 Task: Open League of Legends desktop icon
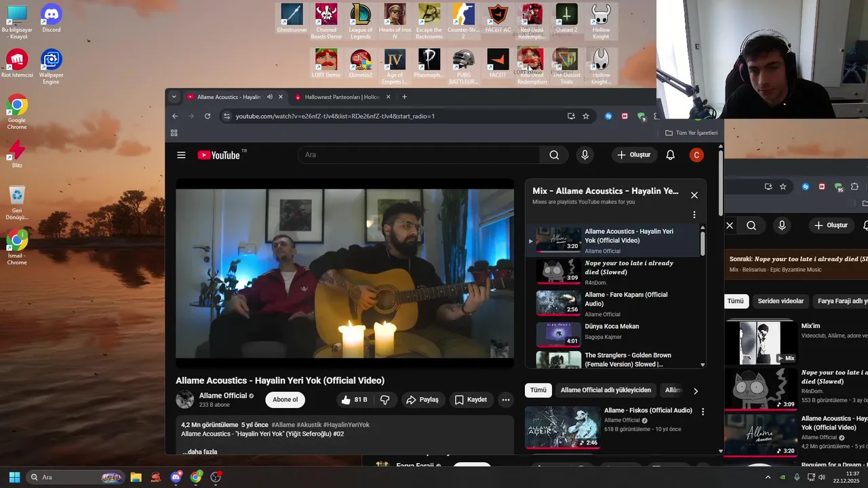(361, 20)
